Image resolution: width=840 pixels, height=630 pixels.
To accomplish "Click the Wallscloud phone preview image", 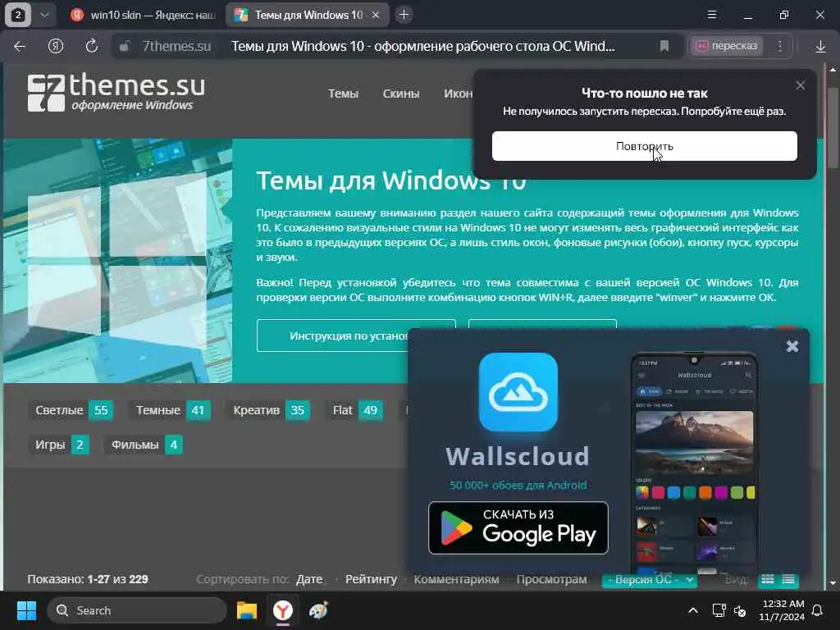I will (695, 462).
